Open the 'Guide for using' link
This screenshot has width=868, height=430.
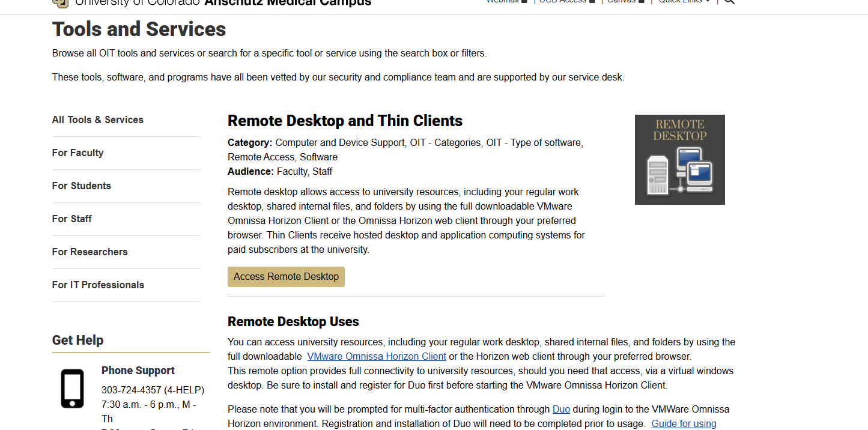point(684,423)
